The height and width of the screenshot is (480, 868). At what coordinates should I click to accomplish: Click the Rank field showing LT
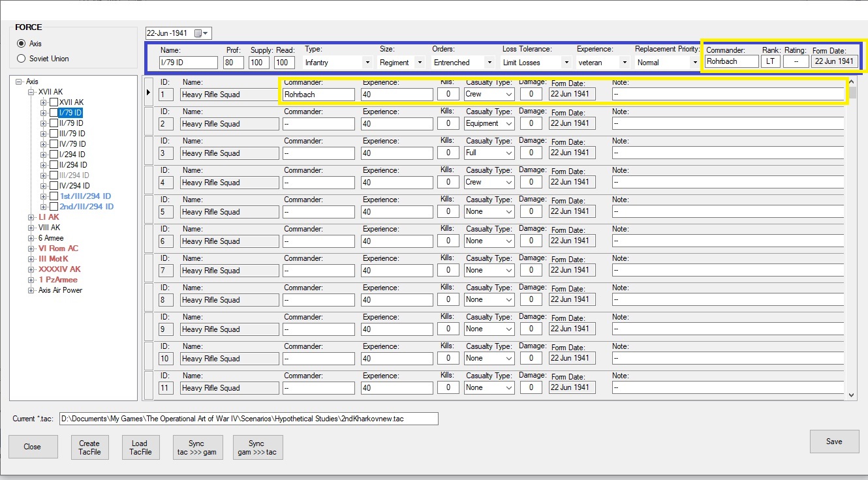[x=770, y=61]
